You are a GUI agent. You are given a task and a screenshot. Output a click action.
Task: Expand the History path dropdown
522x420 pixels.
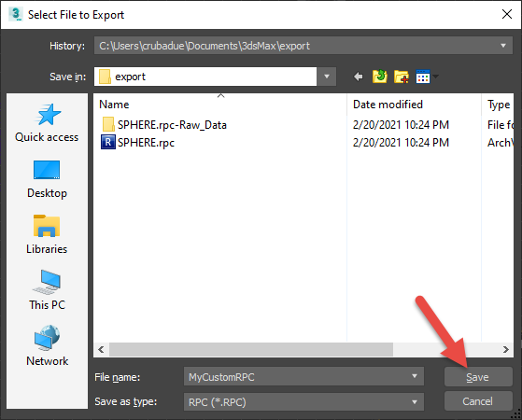(x=503, y=46)
